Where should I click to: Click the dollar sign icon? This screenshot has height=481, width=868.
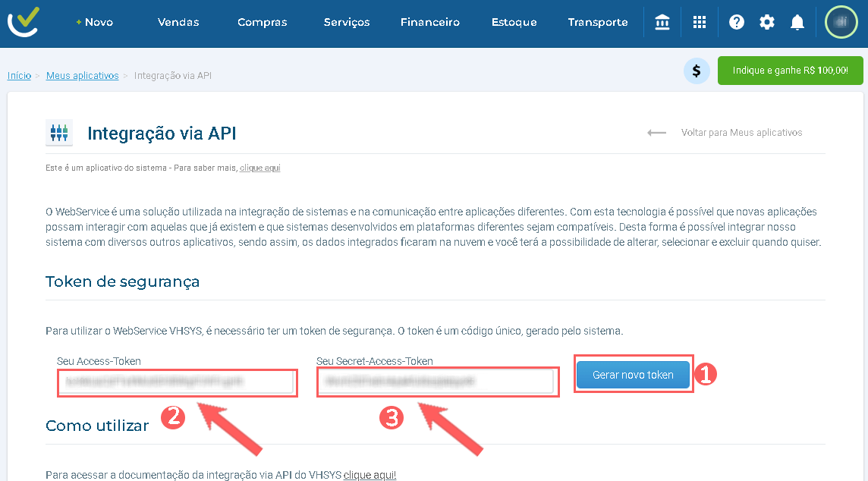click(x=697, y=71)
